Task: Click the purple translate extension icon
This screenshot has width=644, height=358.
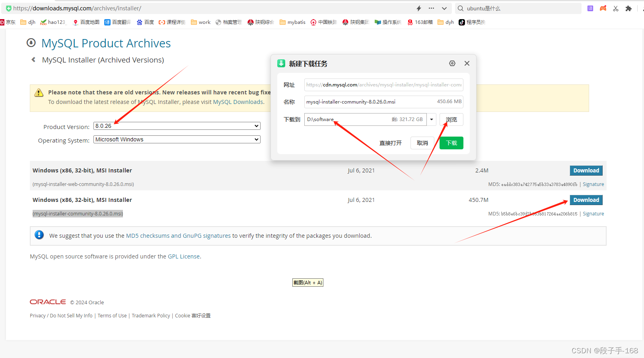Action: [590, 8]
